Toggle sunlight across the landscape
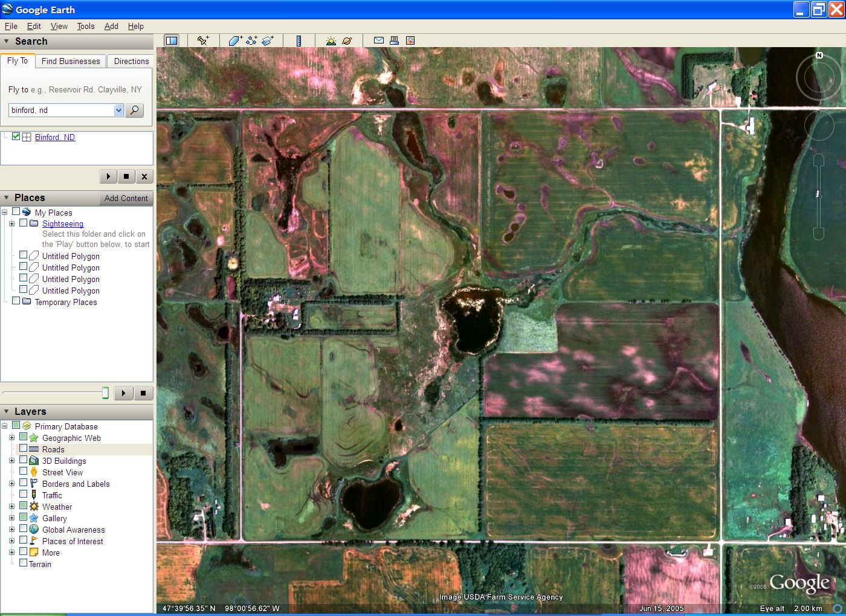Image resolution: width=846 pixels, height=616 pixels. point(331,40)
